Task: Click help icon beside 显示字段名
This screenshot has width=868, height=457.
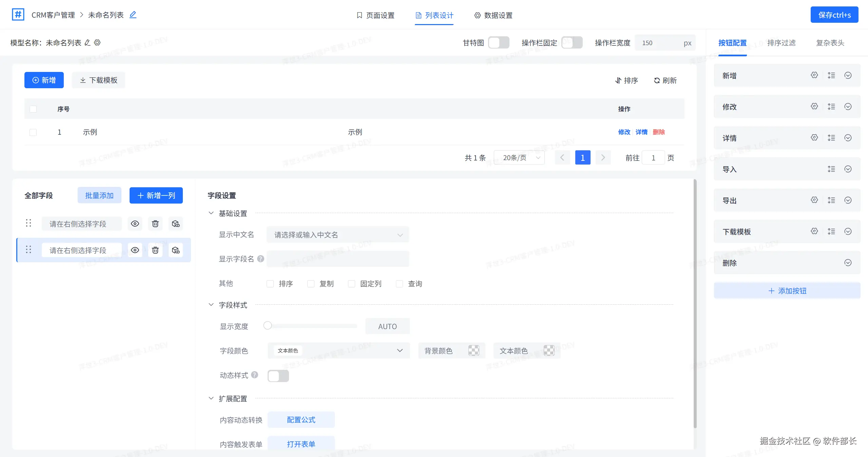Action: coord(261,259)
